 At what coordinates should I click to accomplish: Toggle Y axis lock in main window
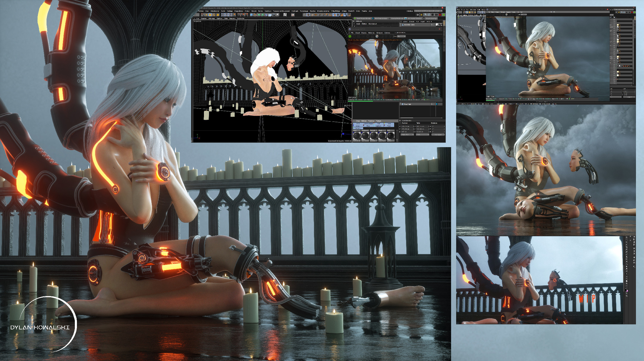[x=227, y=15]
